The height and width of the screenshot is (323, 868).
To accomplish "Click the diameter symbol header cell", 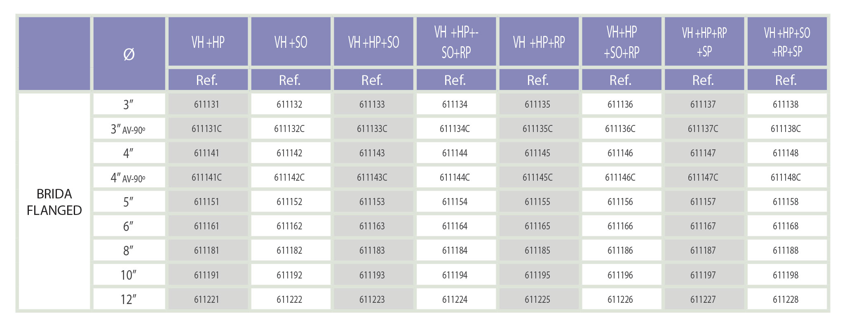I will [x=129, y=54].
